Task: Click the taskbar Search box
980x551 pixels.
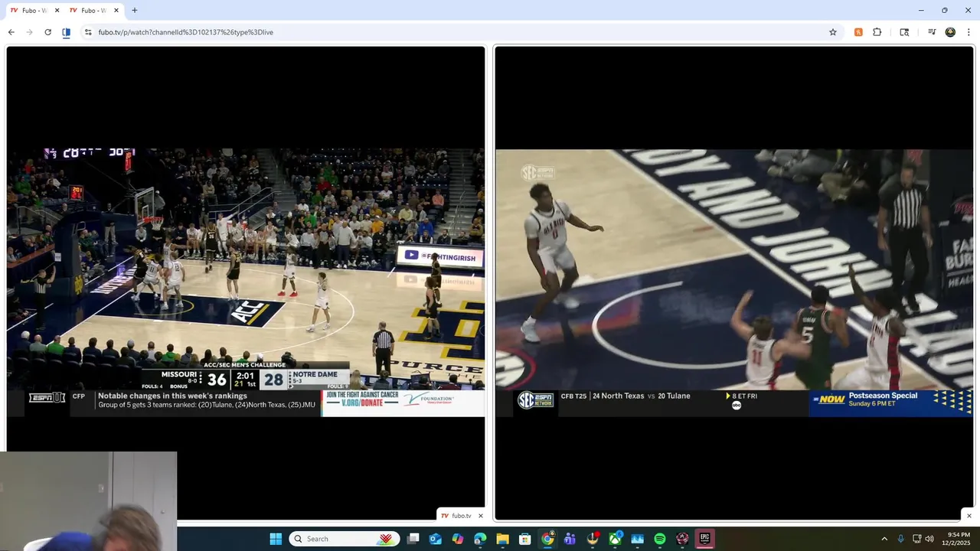Action: tap(343, 539)
